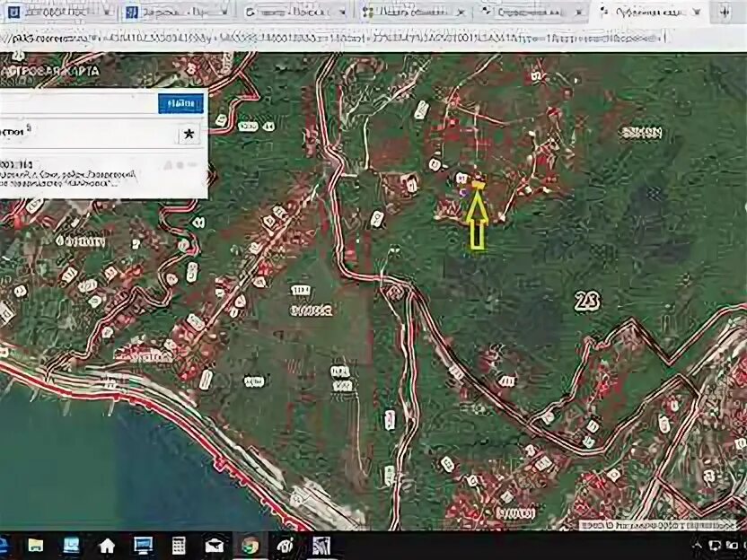The width and height of the screenshot is (747, 560).
Task: Close the tab with the colored dots favicon
Action: click(x=461, y=13)
